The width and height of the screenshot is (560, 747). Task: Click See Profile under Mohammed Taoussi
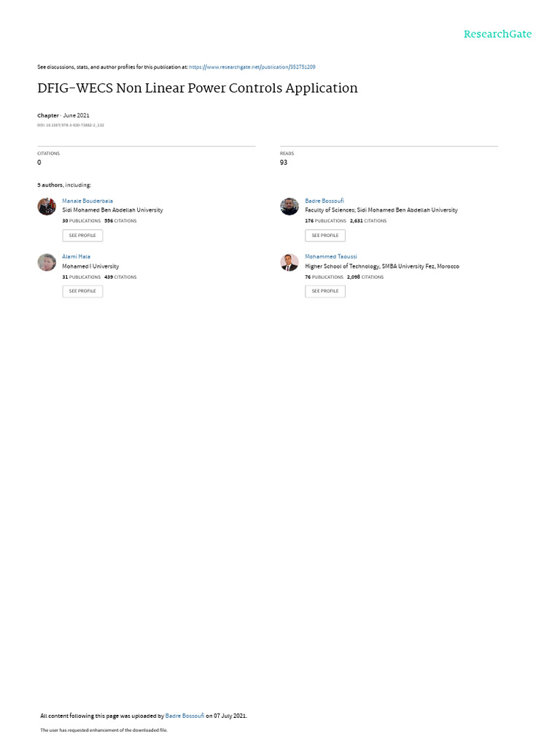325,291
